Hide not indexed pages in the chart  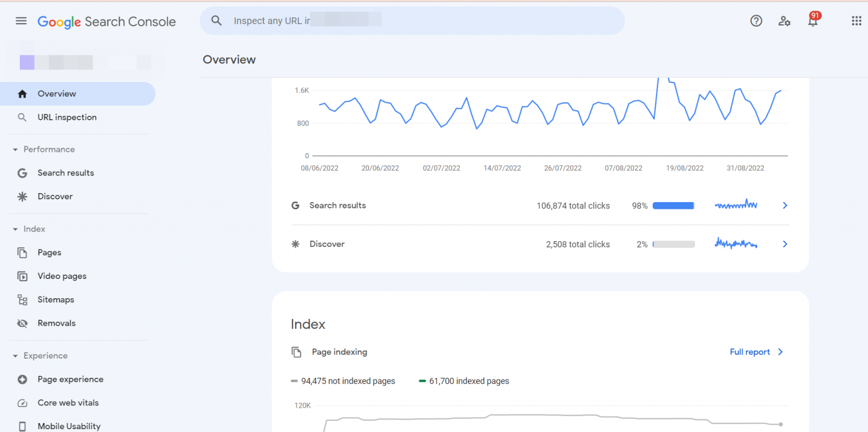pyautogui.click(x=343, y=381)
